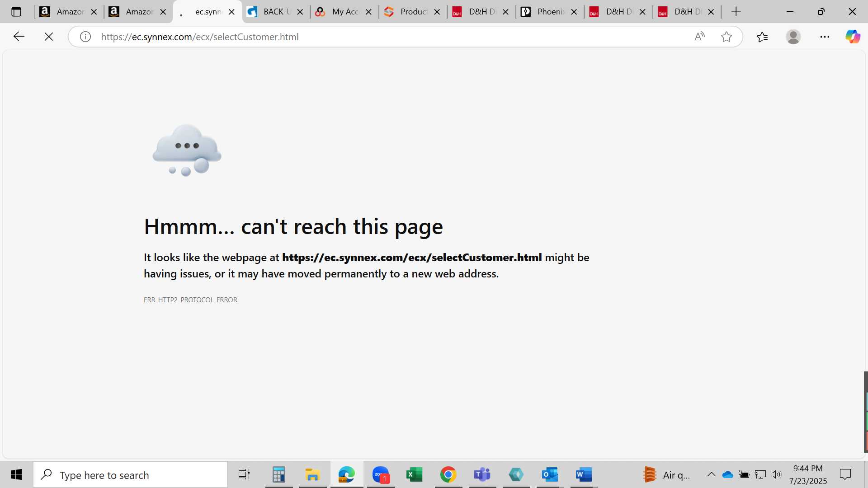Screen dimensions: 868x488
Task: Click the 'Hmmm... can't reach this page' heading
Action: [x=293, y=226]
